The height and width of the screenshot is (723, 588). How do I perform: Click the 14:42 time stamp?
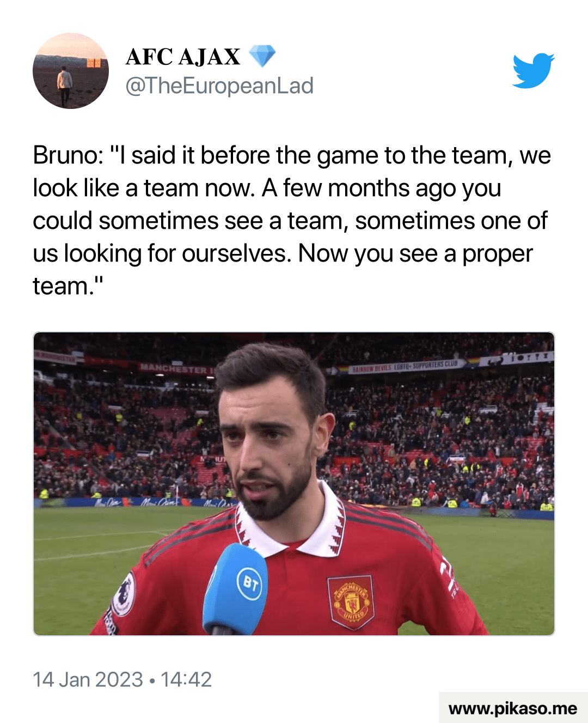tap(186, 679)
